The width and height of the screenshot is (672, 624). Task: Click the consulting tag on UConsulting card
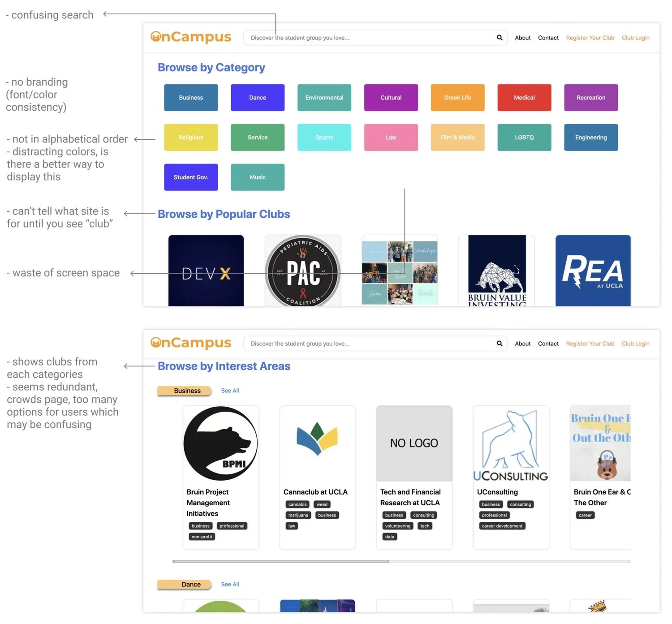pos(521,504)
